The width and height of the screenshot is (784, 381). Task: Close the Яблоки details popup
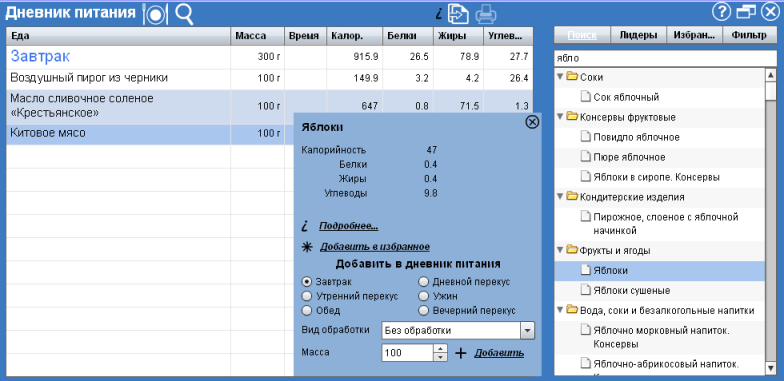click(x=532, y=122)
